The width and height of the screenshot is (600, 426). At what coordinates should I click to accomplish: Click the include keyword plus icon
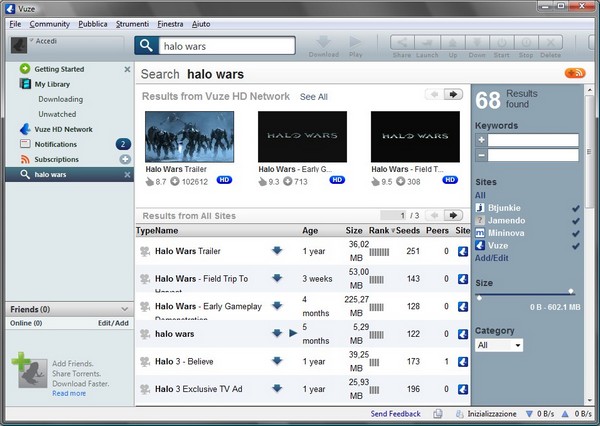pos(481,140)
